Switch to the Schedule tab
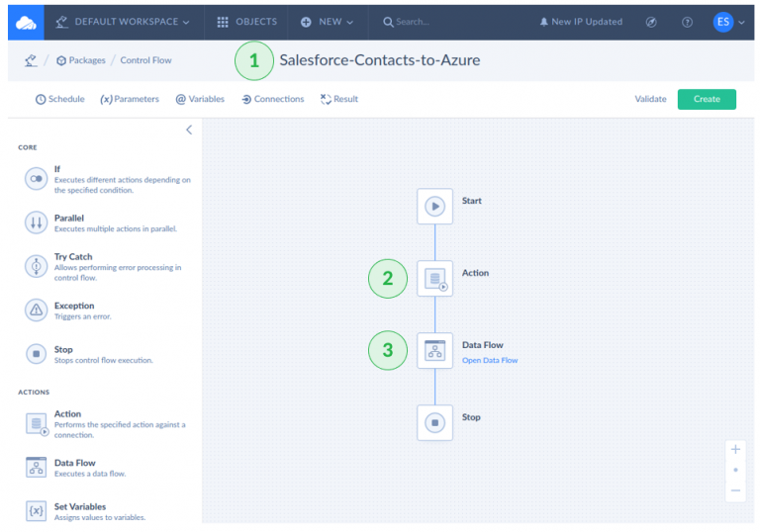 click(60, 99)
